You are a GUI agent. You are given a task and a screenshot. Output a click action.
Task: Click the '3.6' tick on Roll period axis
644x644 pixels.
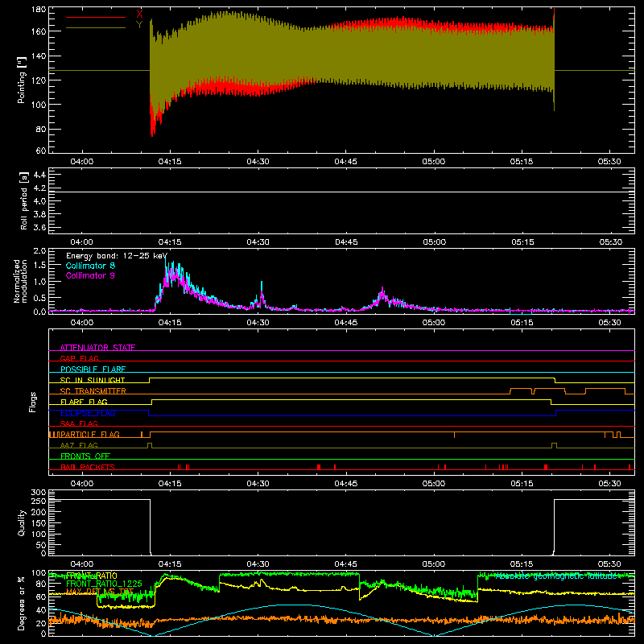(x=39, y=227)
